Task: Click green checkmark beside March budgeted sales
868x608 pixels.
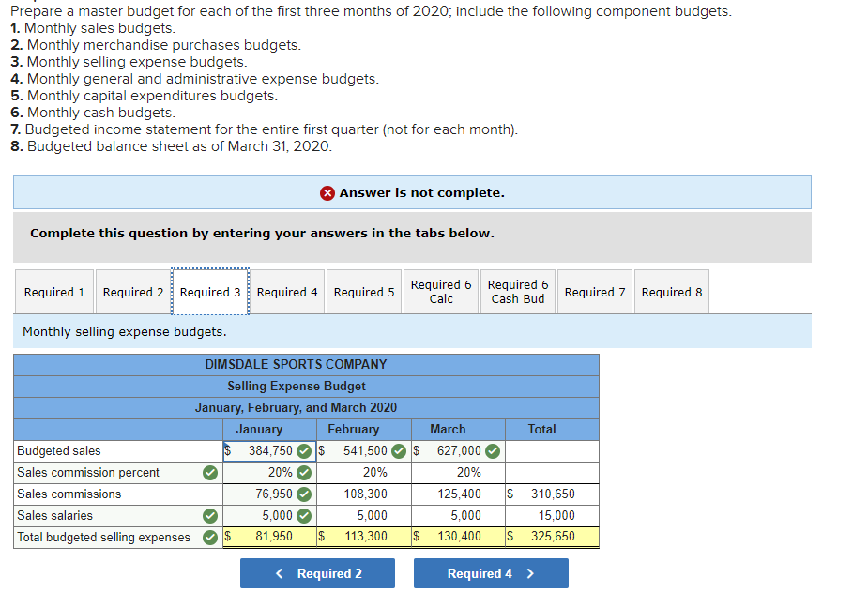Action: click(x=493, y=451)
